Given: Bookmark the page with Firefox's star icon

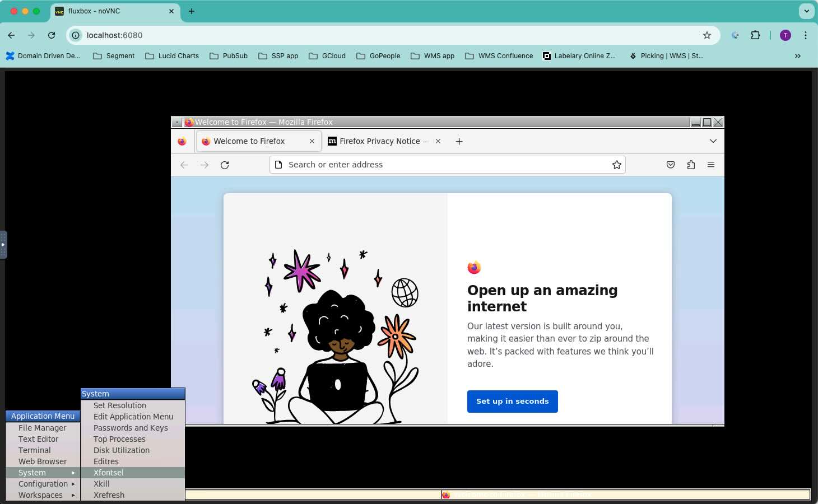Looking at the screenshot, I should click(617, 165).
